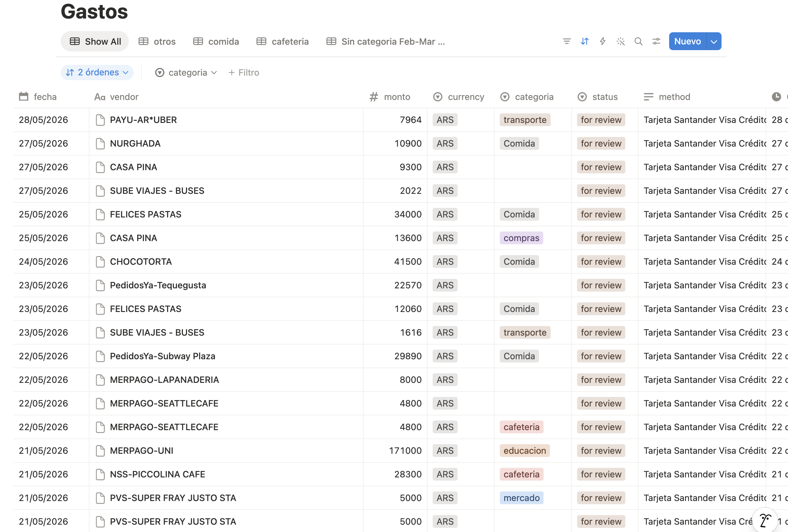Open Sin categoria Feb-Mar tab
The image size is (788, 532).
[x=385, y=41]
